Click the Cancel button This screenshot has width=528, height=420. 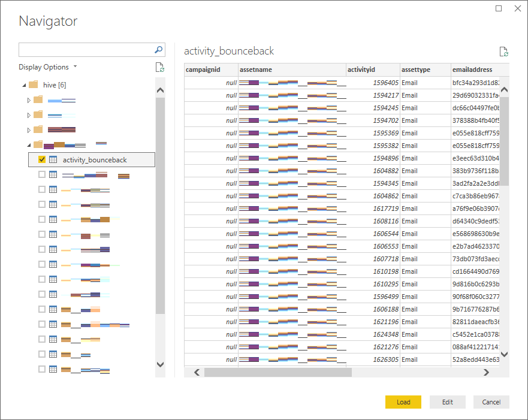pyautogui.click(x=491, y=402)
